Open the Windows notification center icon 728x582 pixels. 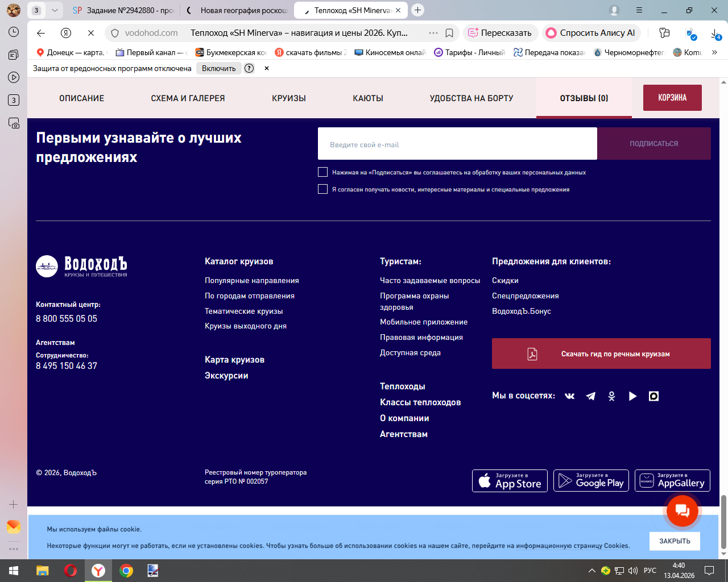tap(709, 571)
